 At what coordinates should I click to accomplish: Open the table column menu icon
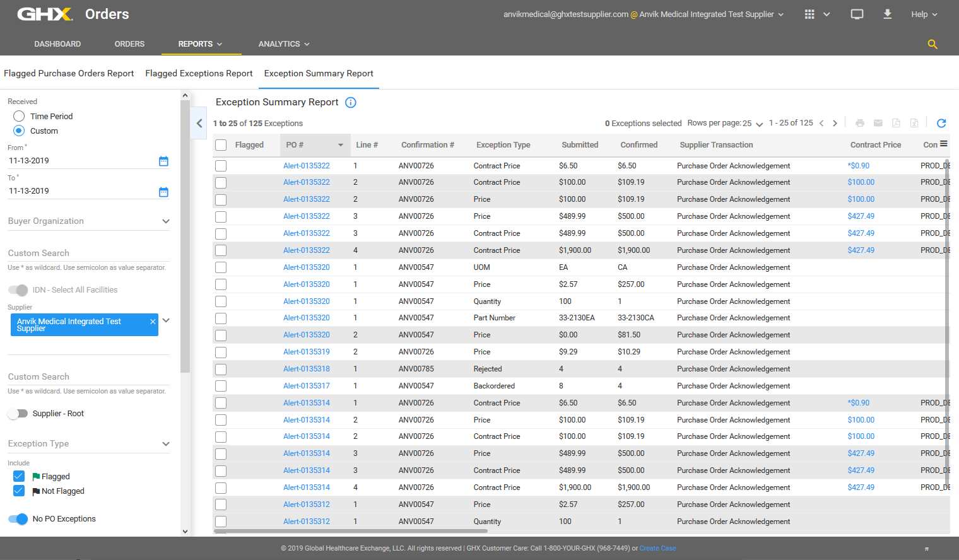click(944, 144)
